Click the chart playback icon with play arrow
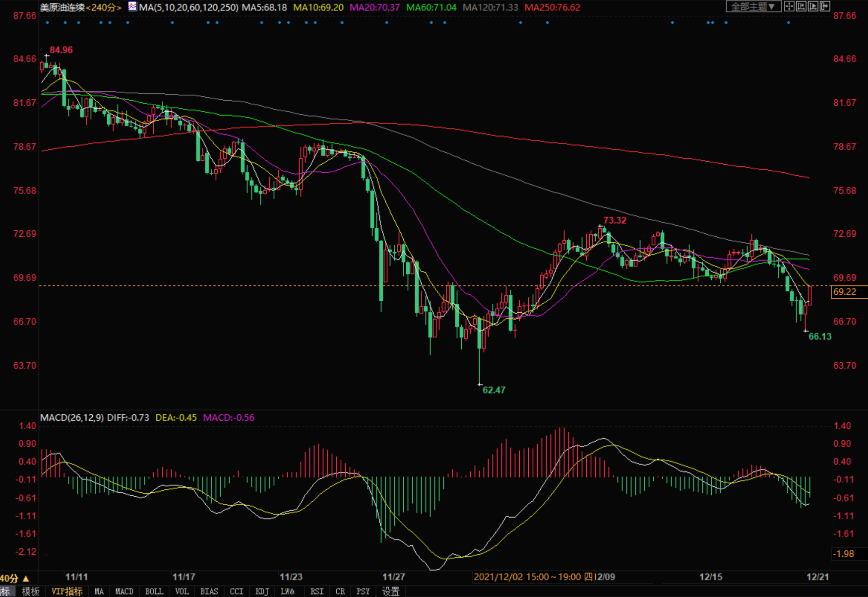Viewport: 868px width, 597px height. pyautogui.click(x=813, y=6)
